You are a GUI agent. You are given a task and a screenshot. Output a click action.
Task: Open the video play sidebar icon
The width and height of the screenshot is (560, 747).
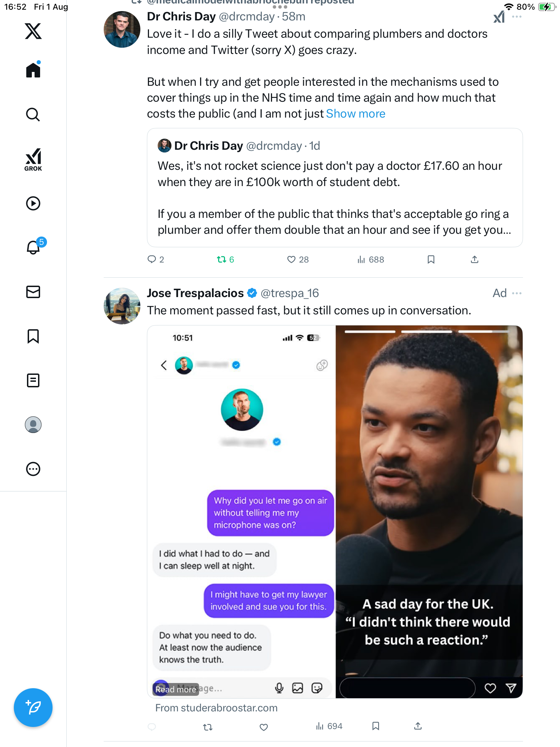click(x=33, y=203)
